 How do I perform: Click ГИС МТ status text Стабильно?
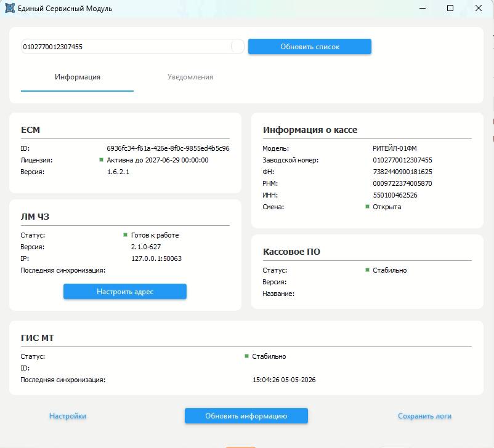pyautogui.click(x=269, y=356)
